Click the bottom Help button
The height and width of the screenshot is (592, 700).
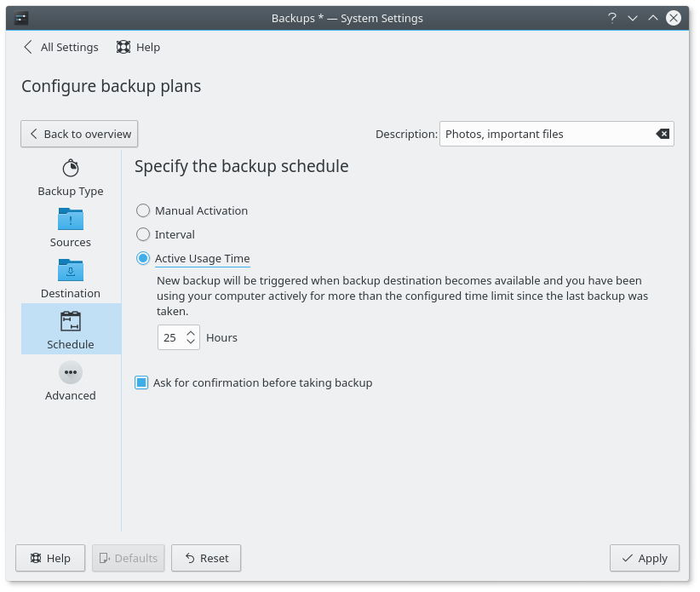[50, 558]
